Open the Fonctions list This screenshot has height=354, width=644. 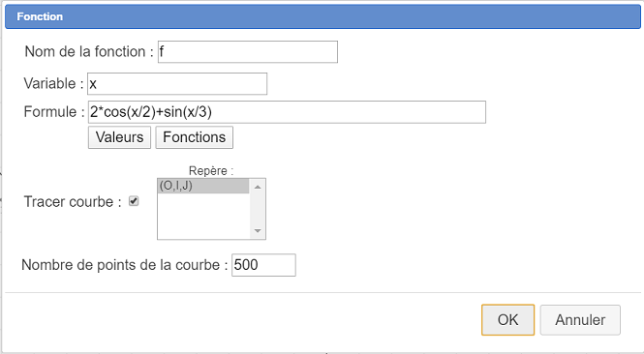click(x=195, y=137)
